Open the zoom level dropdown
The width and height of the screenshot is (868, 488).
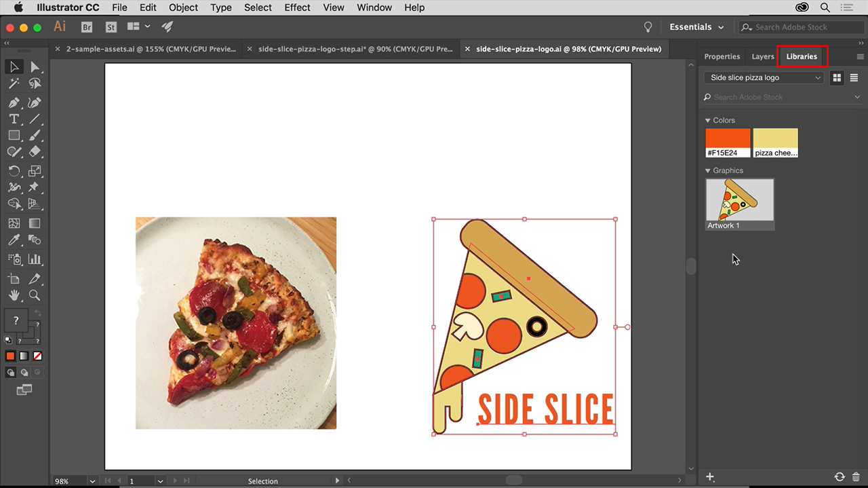[x=92, y=481]
